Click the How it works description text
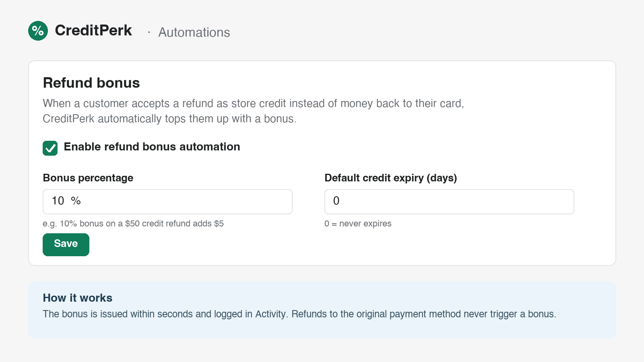644x362 pixels. [x=299, y=314]
